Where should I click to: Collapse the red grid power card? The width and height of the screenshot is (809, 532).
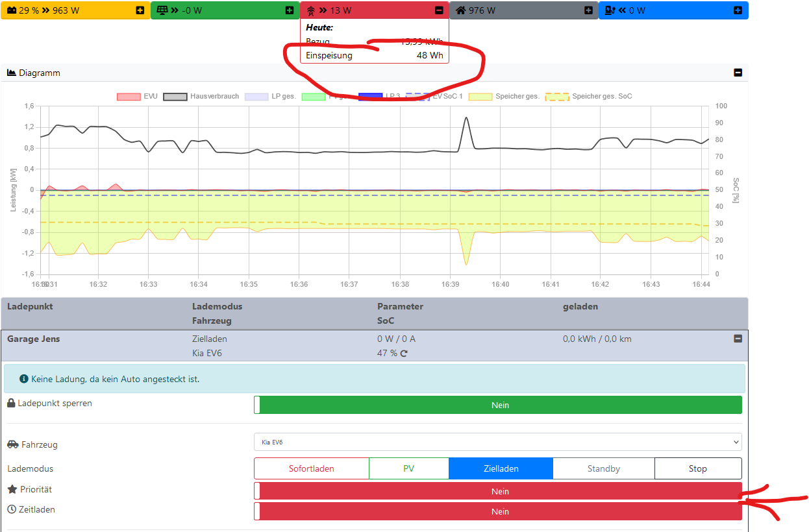point(439,10)
